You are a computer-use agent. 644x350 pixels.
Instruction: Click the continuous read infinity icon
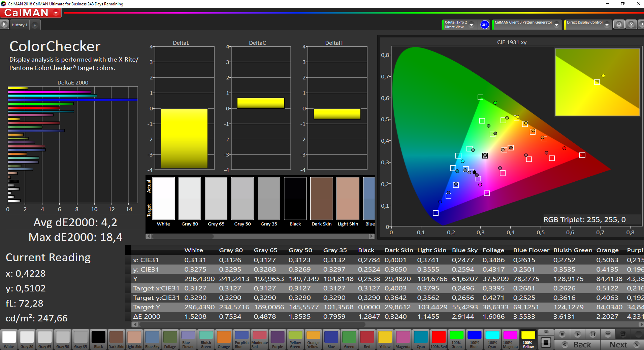[608, 334]
